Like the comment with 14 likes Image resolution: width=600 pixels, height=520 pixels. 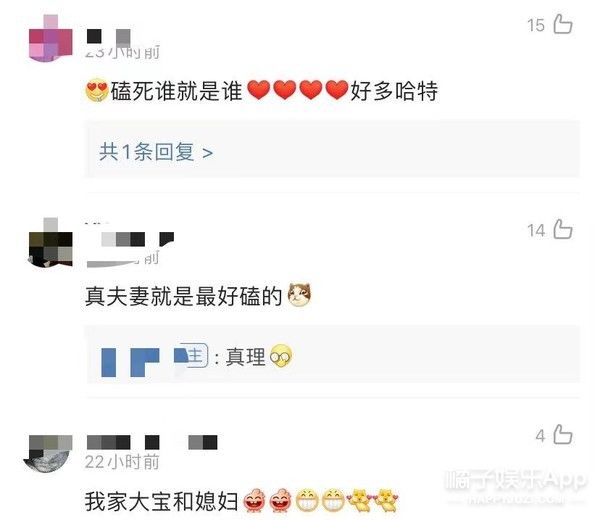(563, 229)
